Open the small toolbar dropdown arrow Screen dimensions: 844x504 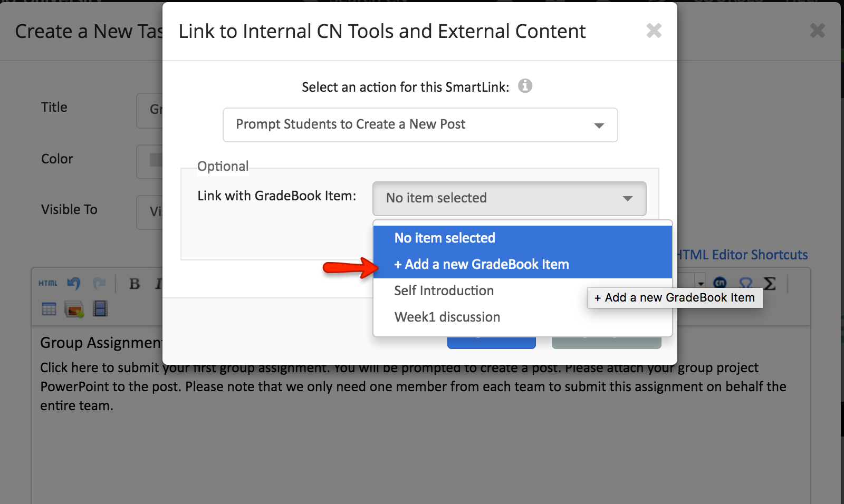(701, 283)
